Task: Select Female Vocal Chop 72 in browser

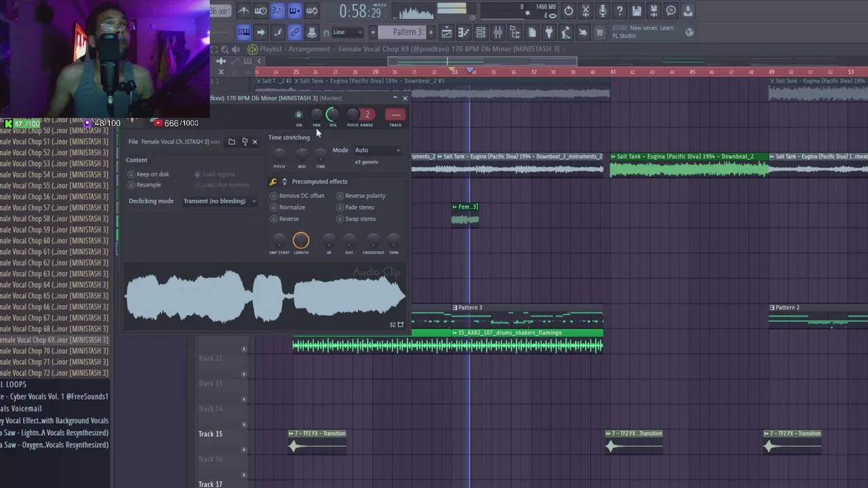Action: (x=54, y=373)
